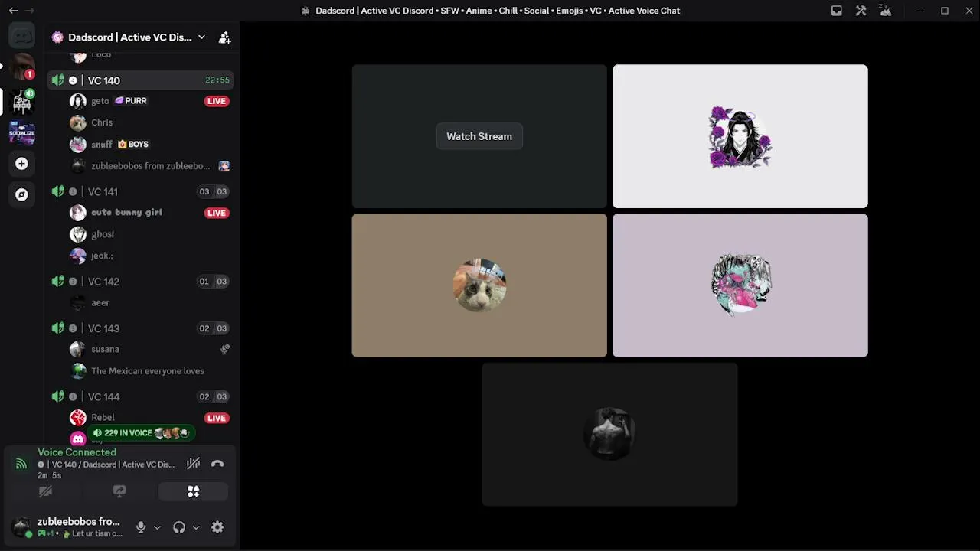
Task: Select user Rebel in VC 144
Action: [150, 418]
